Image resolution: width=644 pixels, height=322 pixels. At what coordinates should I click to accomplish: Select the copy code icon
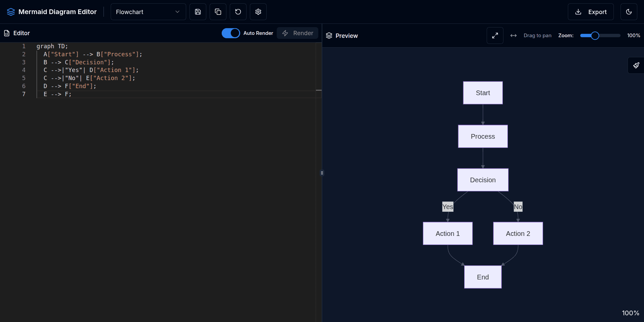point(218,12)
